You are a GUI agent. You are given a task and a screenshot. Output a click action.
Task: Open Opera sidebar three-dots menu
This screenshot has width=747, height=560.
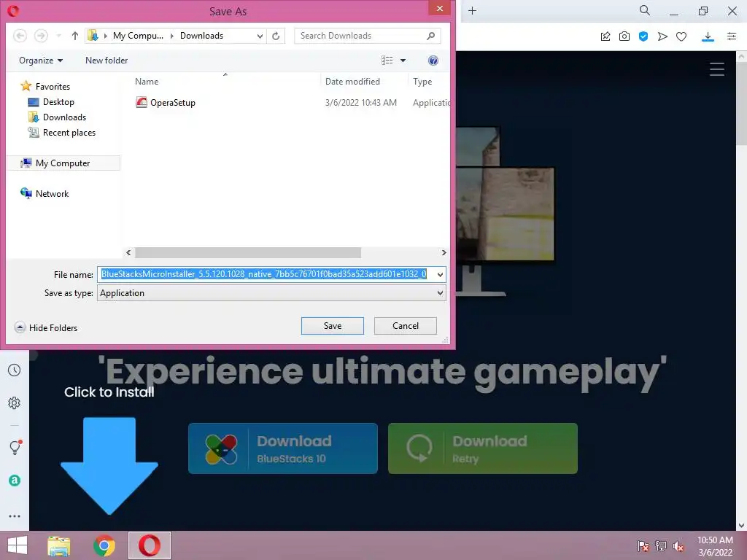(15, 516)
